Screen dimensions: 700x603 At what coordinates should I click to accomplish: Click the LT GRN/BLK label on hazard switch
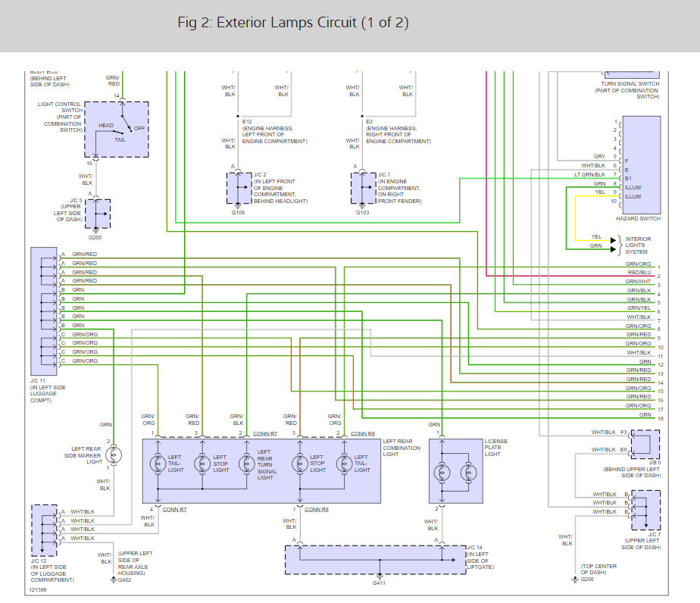click(589, 174)
